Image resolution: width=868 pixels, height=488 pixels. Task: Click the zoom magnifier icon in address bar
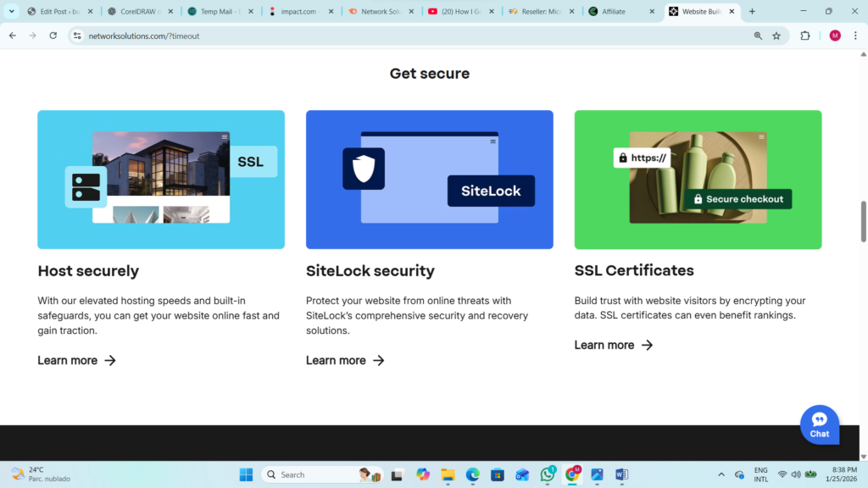click(x=757, y=36)
